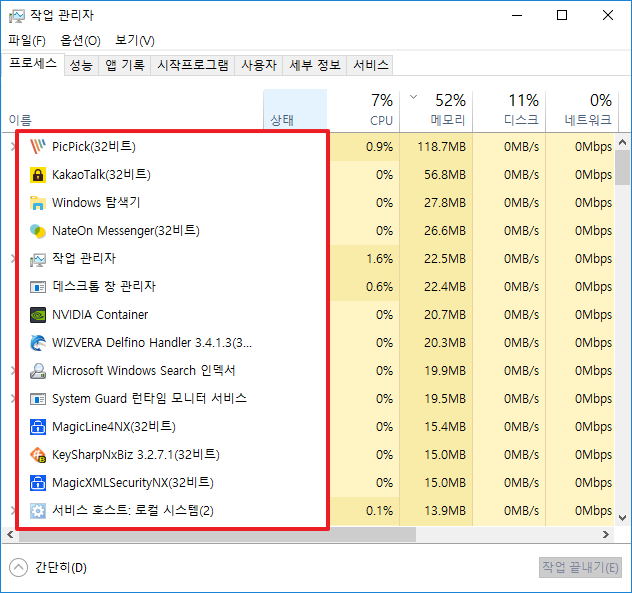632x593 pixels.
Task: Select the MagicXMLSecurityNX(32비트) process name
Action: [x=133, y=483]
